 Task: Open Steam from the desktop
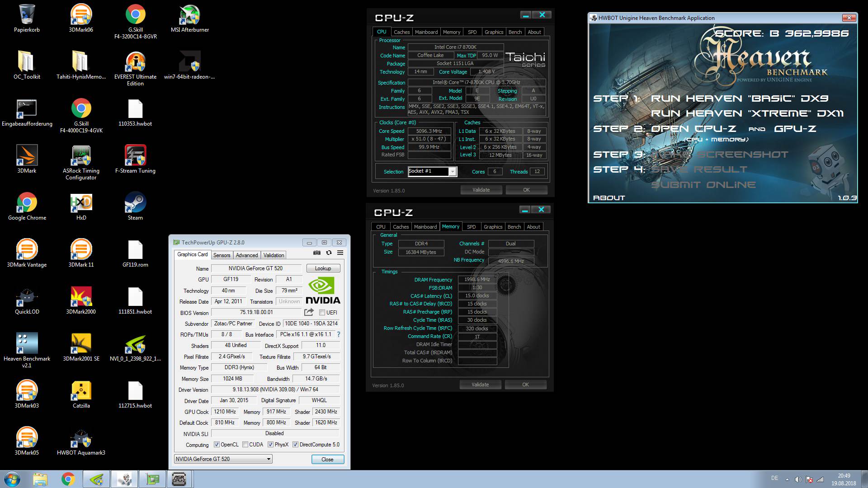coord(135,206)
